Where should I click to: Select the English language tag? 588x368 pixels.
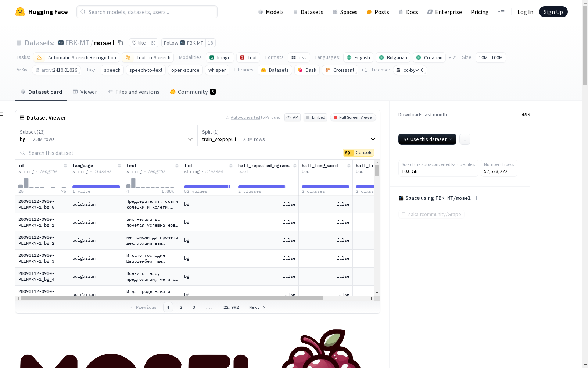(358, 57)
